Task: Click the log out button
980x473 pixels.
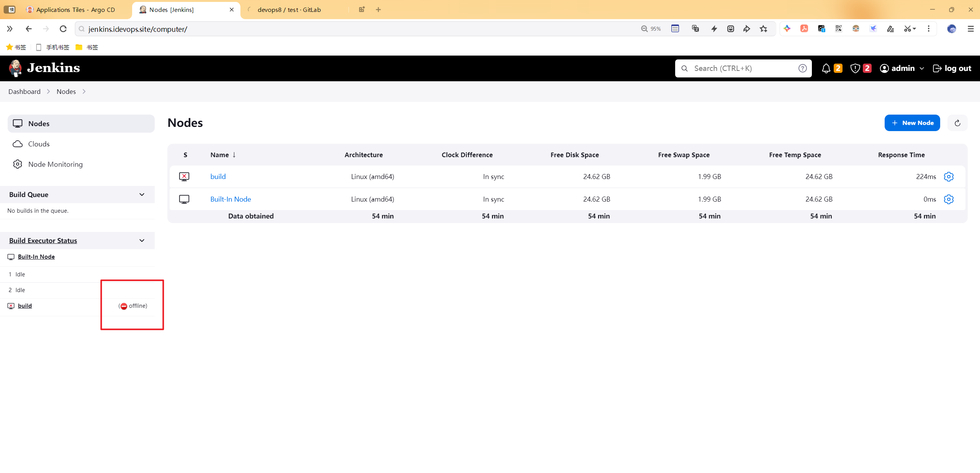Action: pyautogui.click(x=952, y=68)
